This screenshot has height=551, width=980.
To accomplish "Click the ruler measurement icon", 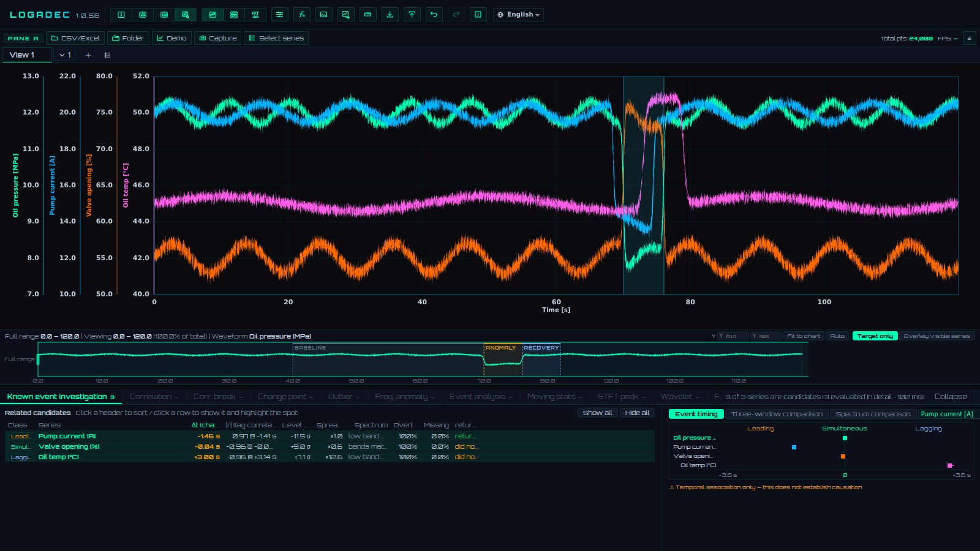I will 368,15.
